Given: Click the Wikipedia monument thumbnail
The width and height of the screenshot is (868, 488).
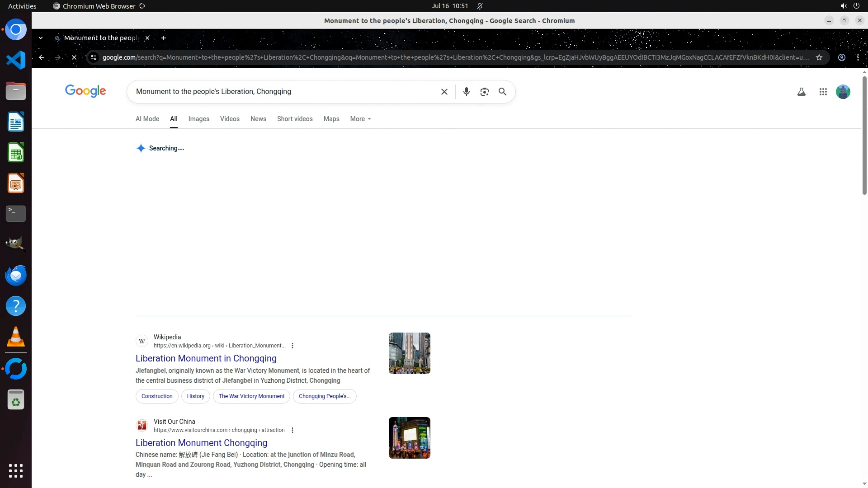Looking at the screenshot, I should click(x=409, y=353).
